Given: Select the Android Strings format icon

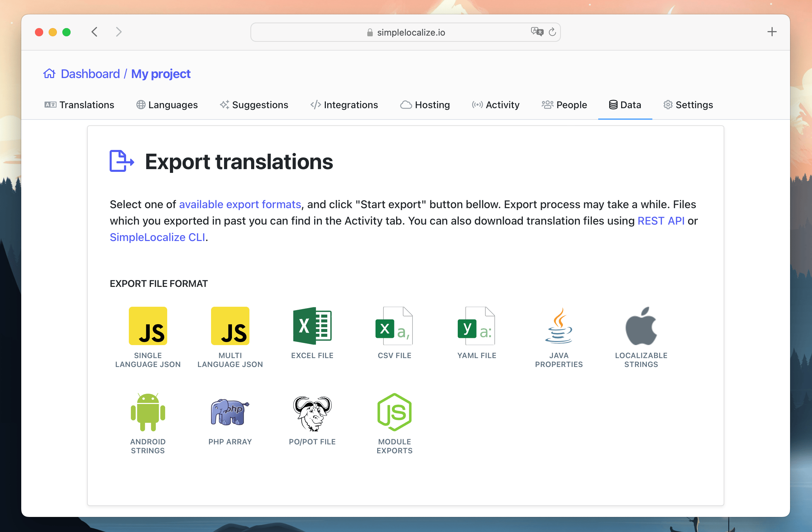Looking at the screenshot, I should (148, 412).
